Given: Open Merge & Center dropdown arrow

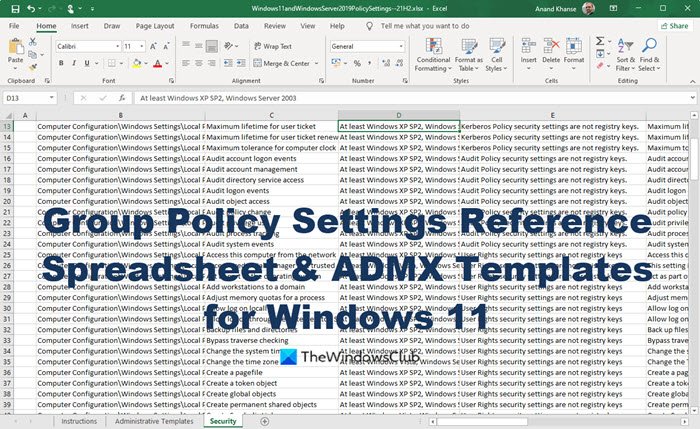Looking at the screenshot, I should click(x=317, y=63).
